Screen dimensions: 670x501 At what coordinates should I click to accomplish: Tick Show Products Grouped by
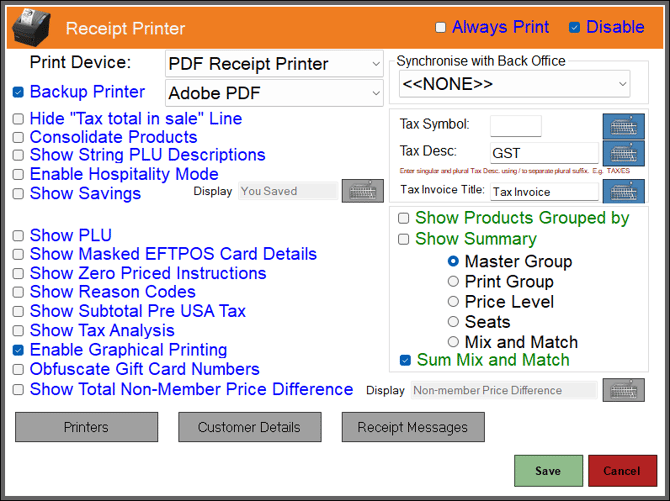[x=403, y=218]
